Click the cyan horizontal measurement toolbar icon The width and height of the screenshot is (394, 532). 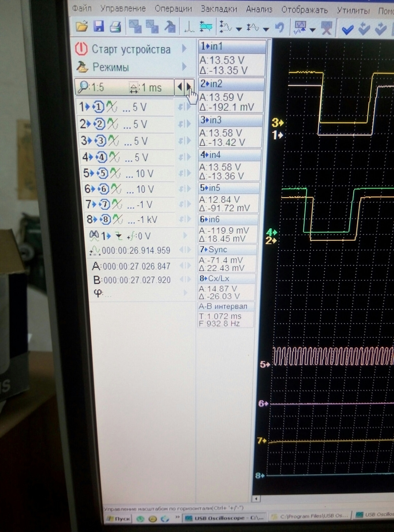coord(206,28)
